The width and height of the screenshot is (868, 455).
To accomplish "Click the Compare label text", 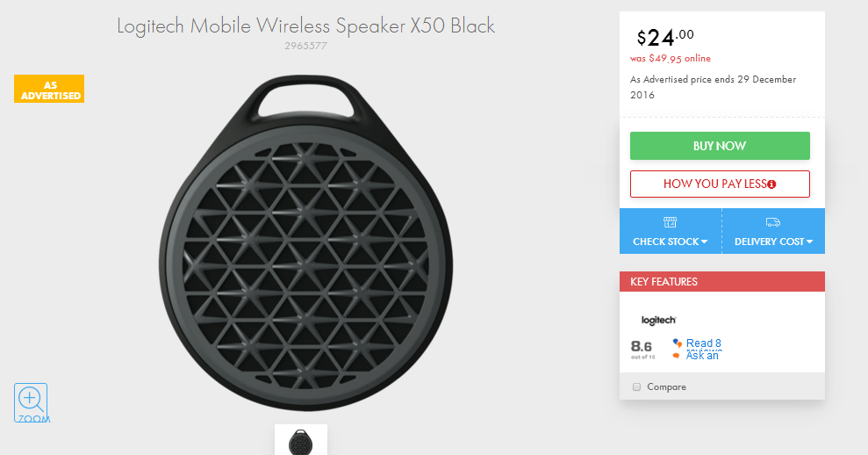I will pyautogui.click(x=666, y=386).
